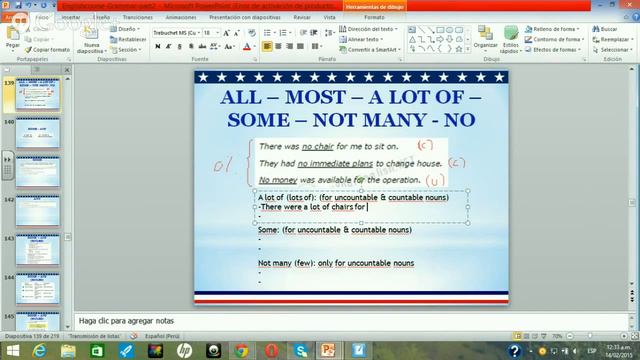The height and width of the screenshot is (360, 640).
Task: Open Internet Explorer from taskbar
Action: click(x=40, y=351)
